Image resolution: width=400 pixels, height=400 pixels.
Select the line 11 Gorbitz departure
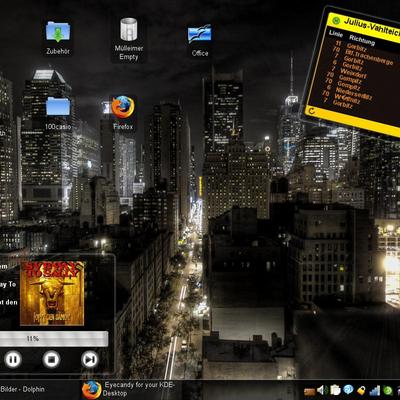pos(352,46)
